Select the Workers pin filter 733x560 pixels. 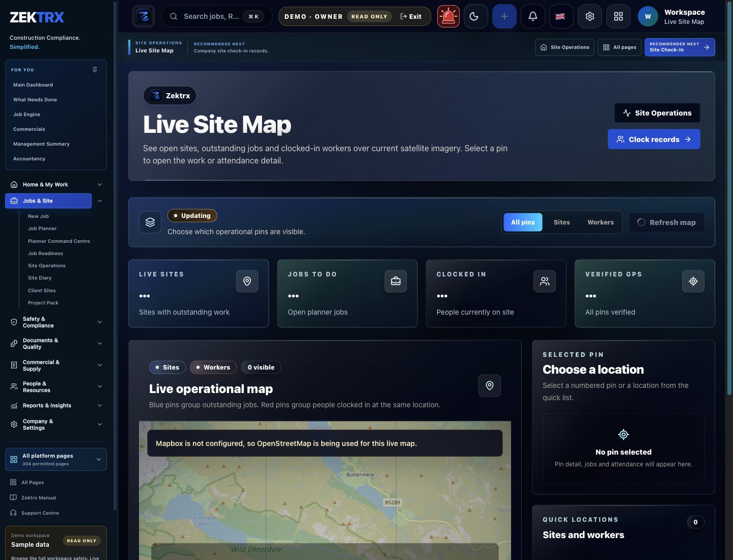[600, 222]
